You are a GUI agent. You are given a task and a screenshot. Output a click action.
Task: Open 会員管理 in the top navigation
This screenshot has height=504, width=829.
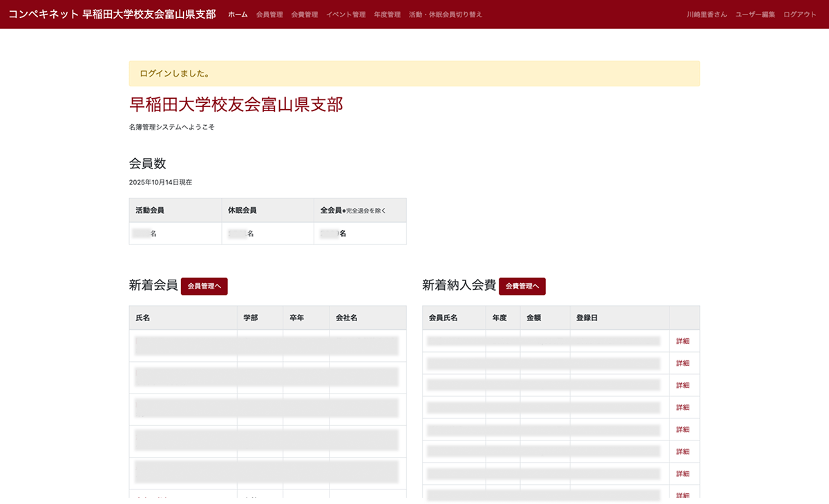point(269,14)
